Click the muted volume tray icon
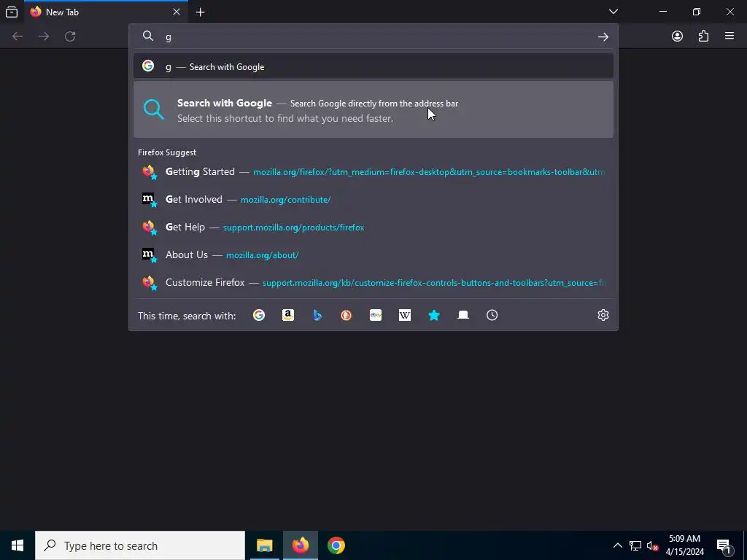The height and width of the screenshot is (560, 747). [652, 545]
